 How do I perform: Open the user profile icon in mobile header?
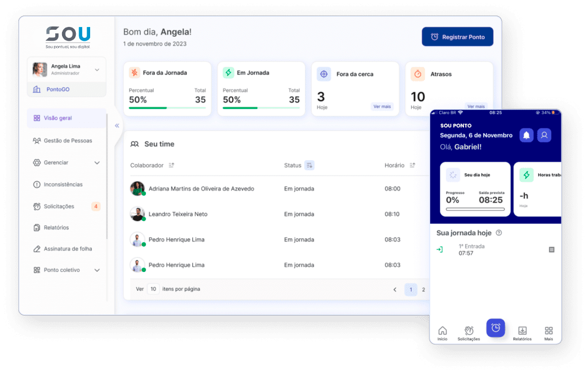pyautogui.click(x=544, y=135)
